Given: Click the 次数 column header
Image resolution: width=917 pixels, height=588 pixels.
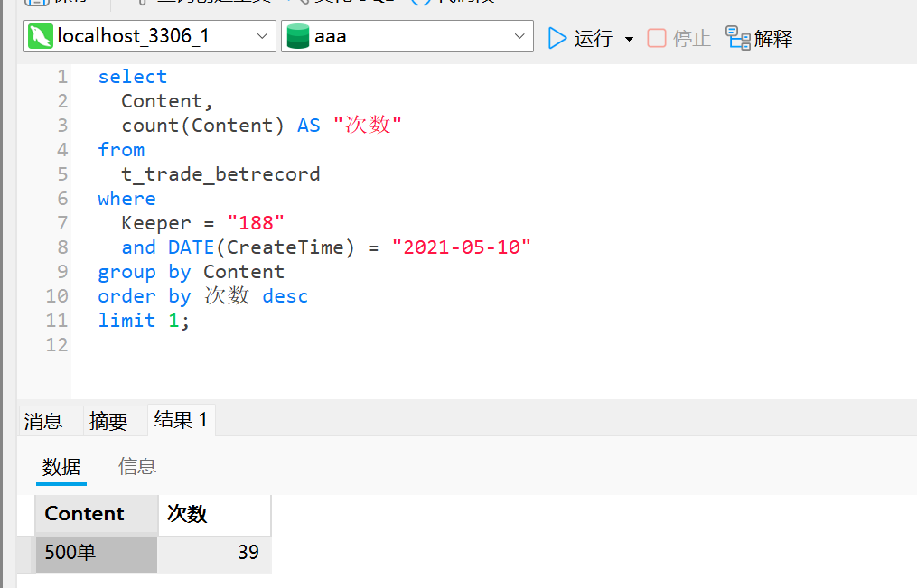Looking at the screenshot, I should tap(215, 514).
